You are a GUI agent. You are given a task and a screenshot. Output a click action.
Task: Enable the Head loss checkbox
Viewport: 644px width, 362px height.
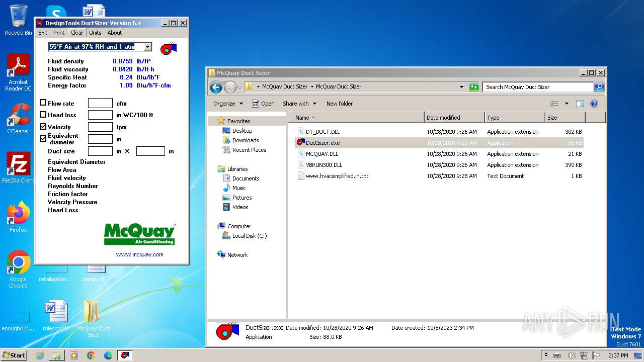43,115
